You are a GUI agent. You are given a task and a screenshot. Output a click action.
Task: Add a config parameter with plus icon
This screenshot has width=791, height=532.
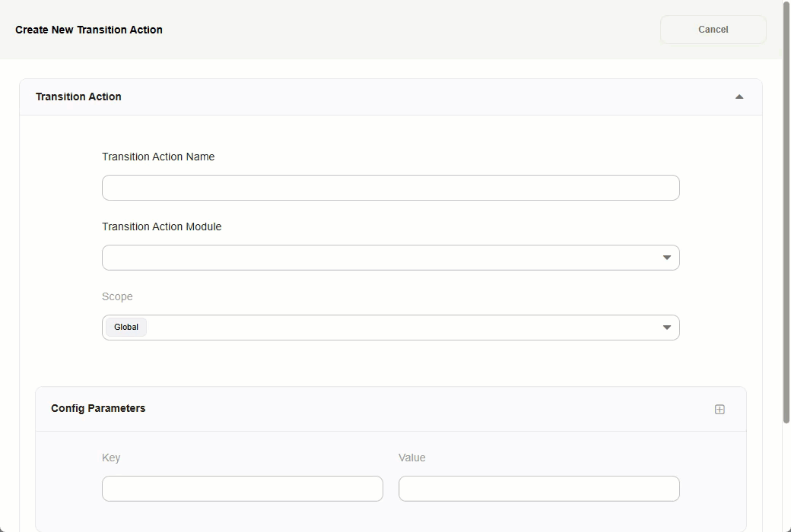pyautogui.click(x=720, y=410)
